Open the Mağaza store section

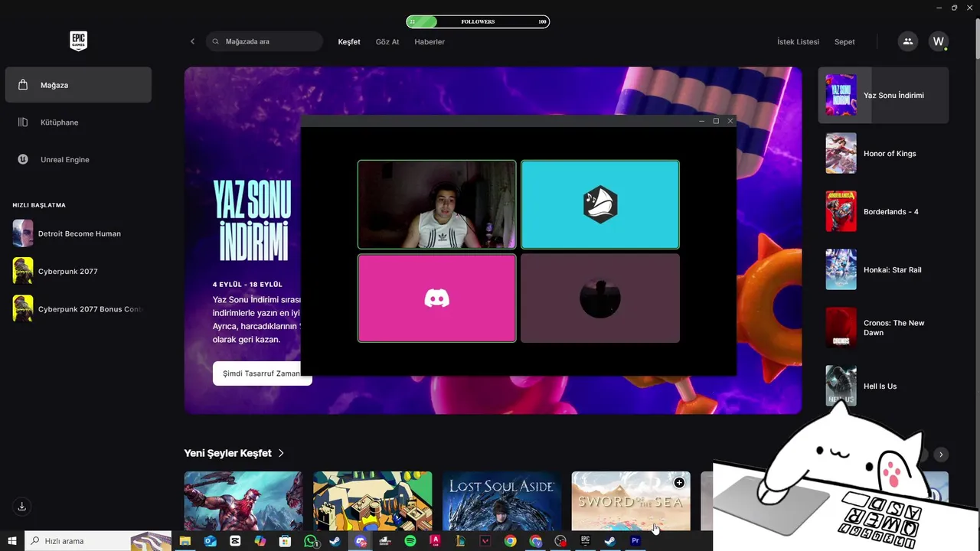(x=78, y=85)
